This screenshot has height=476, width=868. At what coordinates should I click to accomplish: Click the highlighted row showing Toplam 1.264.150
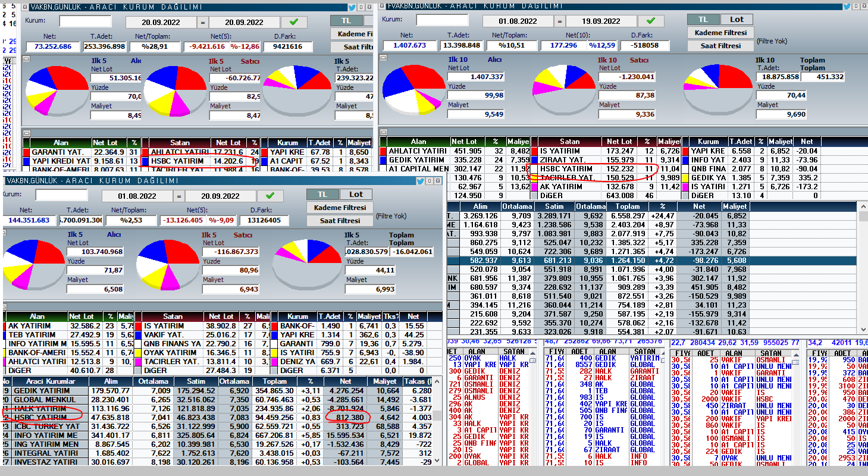[x=652, y=260]
